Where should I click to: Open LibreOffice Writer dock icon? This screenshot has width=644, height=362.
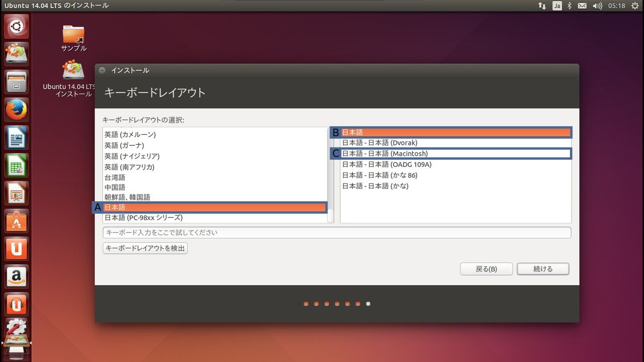pos(16,137)
